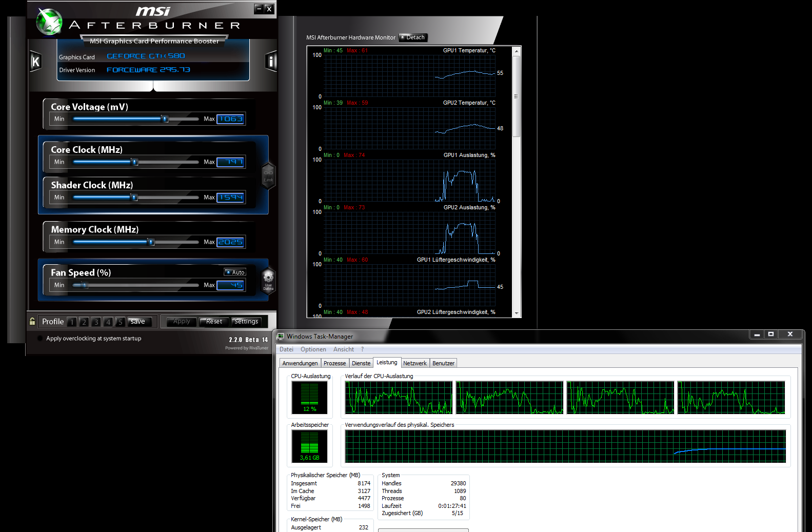This screenshot has height=532, width=812.
Task: Select profile slot 5
Action: pos(120,322)
